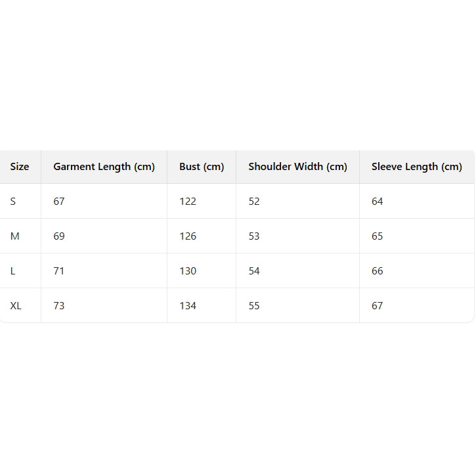Click sleeve length value 66 for L
This screenshot has height=476, width=476.
click(x=377, y=271)
